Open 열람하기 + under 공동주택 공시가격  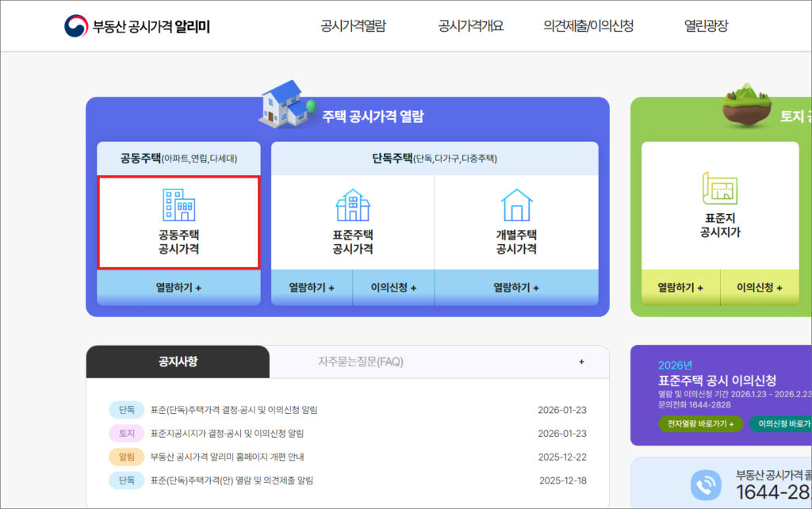pyautogui.click(x=178, y=287)
